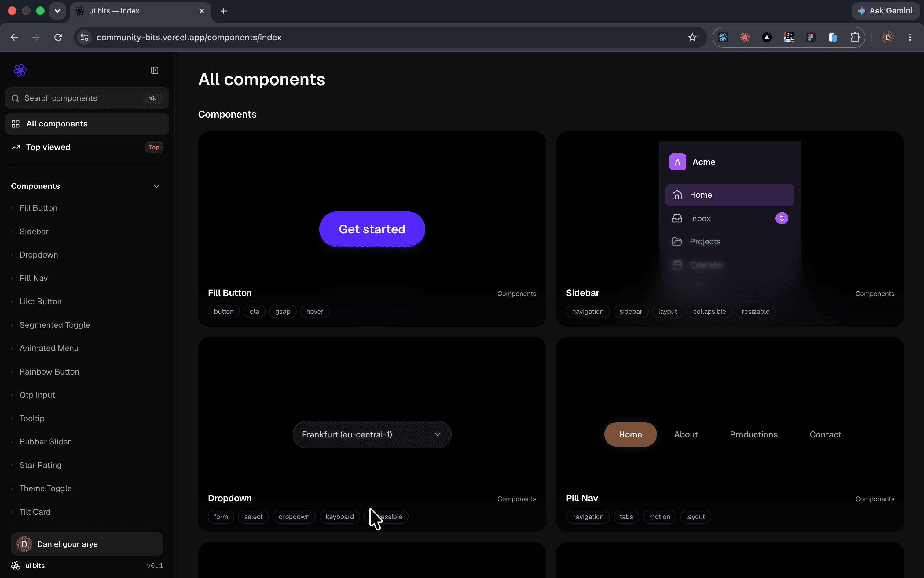The image size is (924, 578).
Task: Open Otp Input in sidebar list
Action: [37, 395]
